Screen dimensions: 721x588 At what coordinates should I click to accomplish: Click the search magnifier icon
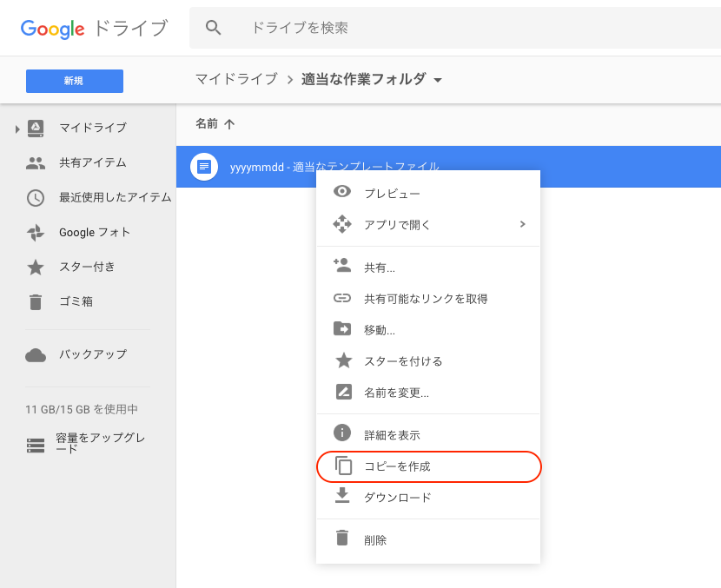tap(213, 28)
